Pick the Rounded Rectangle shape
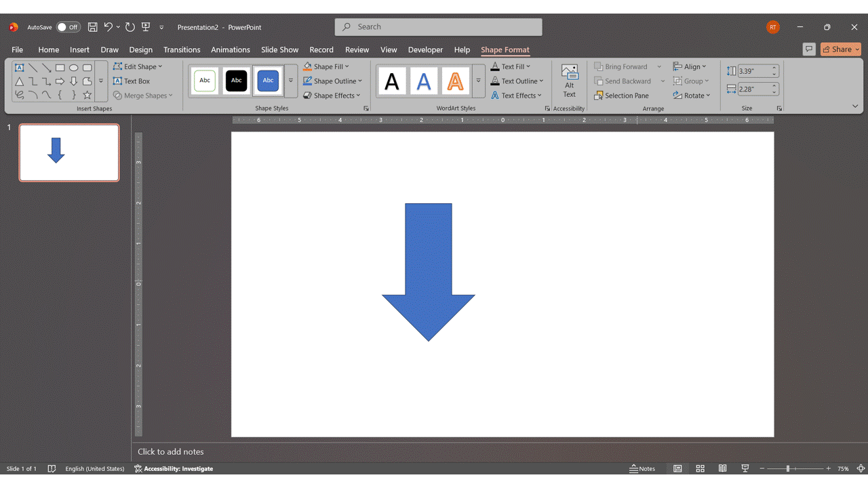This screenshot has width=868, height=488. coord(87,68)
